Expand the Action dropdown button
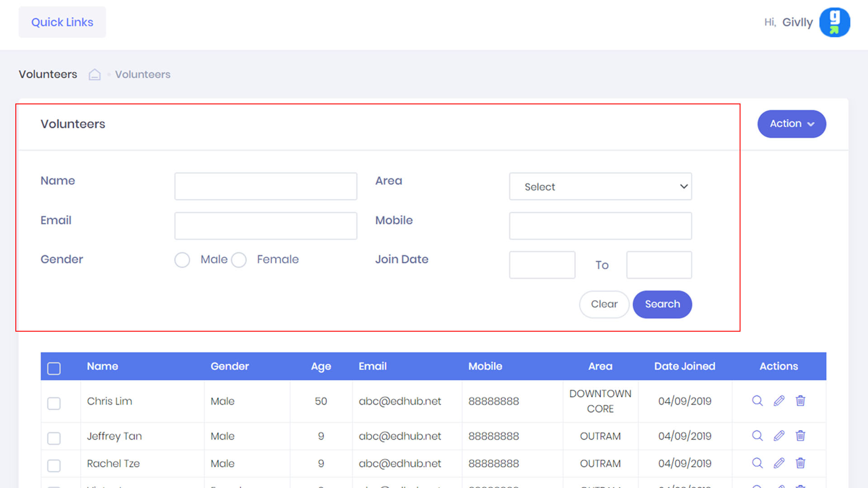Image resolution: width=868 pixels, height=488 pixels. click(792, 124)
